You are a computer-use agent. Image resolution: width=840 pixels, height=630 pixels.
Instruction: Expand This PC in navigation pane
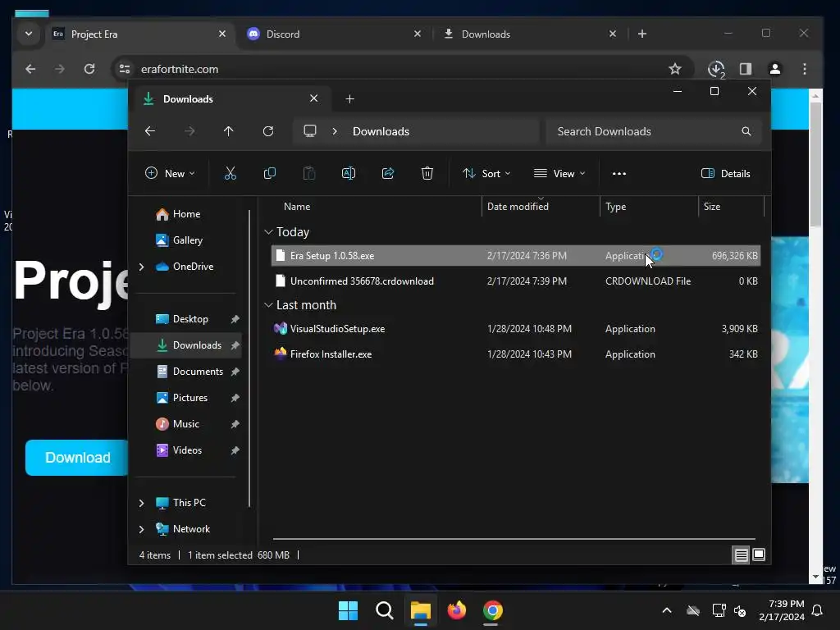[x=141, y=503]
